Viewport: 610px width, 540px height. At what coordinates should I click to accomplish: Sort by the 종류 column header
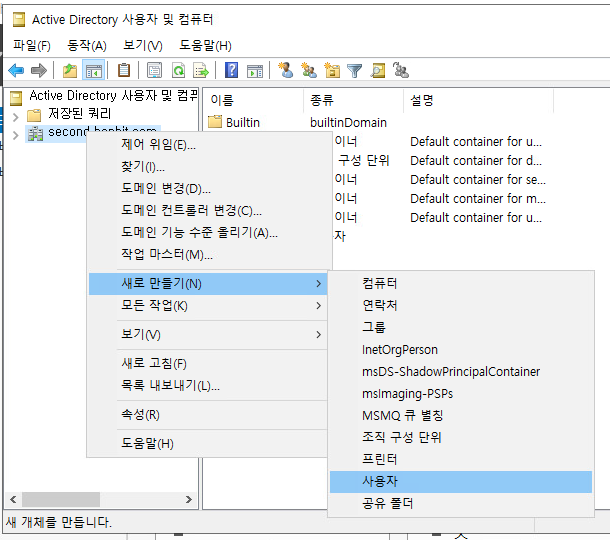point(353,100)
